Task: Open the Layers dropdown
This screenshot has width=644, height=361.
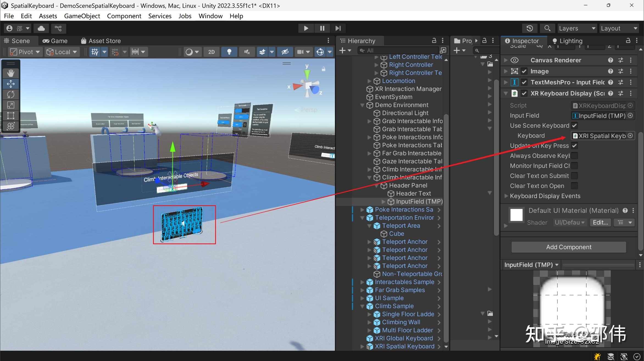Action: coord(577,28)
